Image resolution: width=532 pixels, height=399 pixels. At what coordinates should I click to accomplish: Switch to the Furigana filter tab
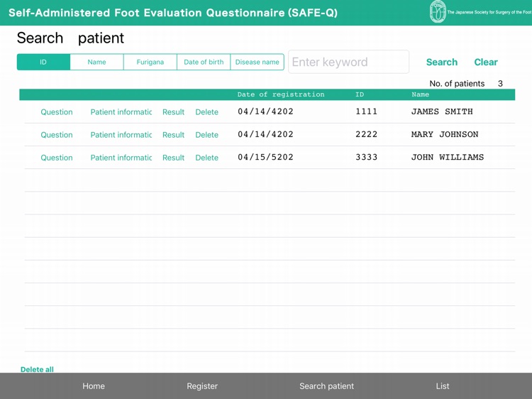(150, 62)
